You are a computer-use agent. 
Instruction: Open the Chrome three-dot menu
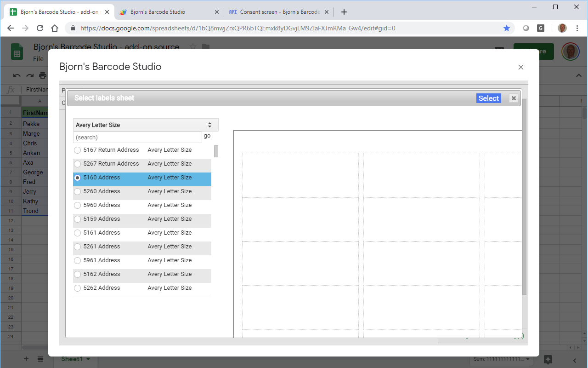tap(577, 28)
